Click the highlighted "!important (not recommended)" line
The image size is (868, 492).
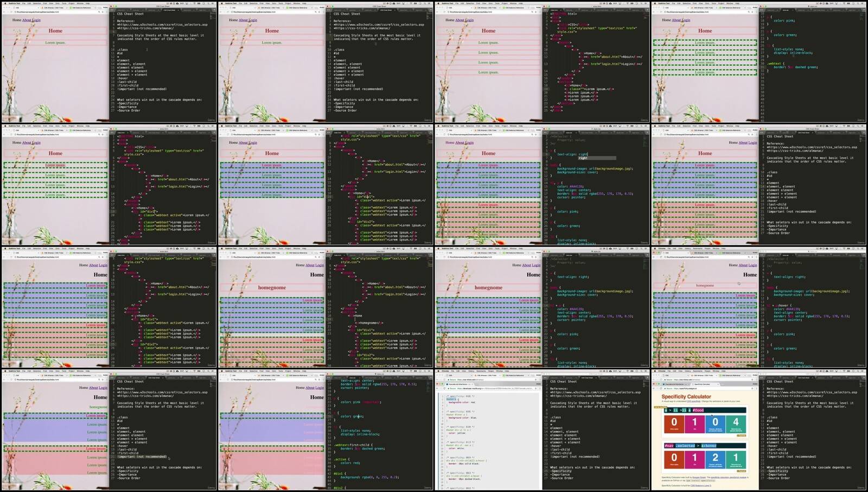[142, 457]
